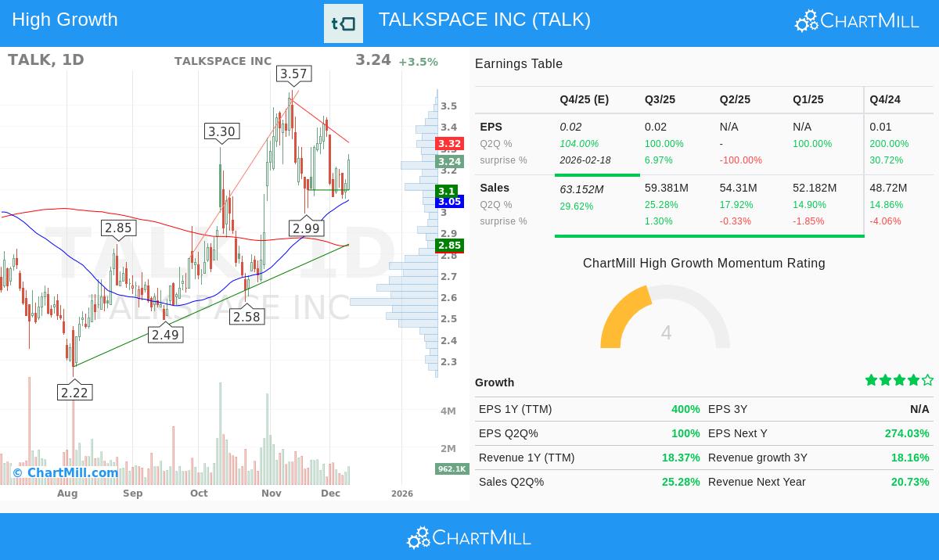Click the ChartMill logo in the footer
Screen dimensions: 939x560
469,537
